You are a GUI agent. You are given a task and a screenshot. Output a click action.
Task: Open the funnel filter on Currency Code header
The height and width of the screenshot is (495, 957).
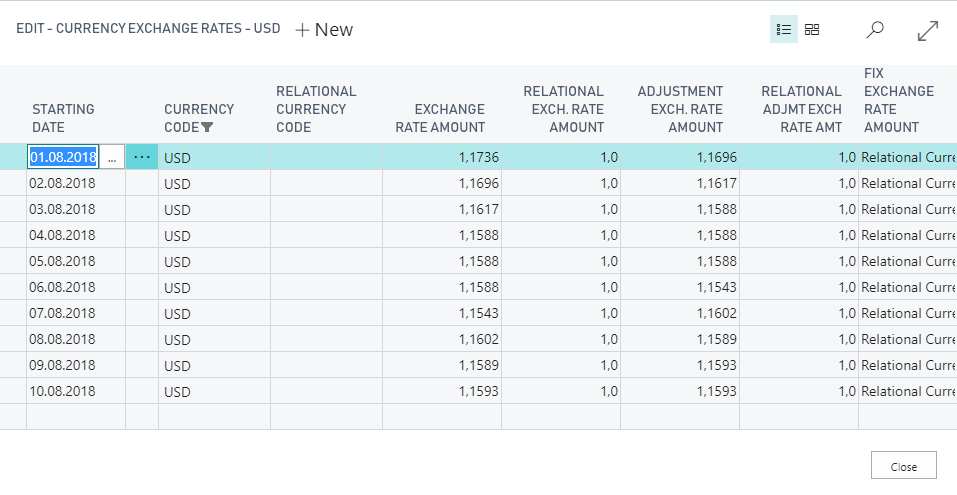point(207,127)
